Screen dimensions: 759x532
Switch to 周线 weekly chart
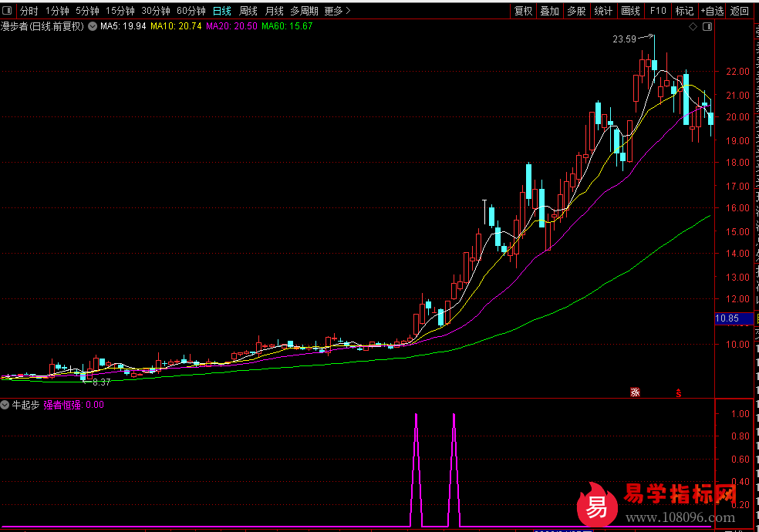(248, 11)
